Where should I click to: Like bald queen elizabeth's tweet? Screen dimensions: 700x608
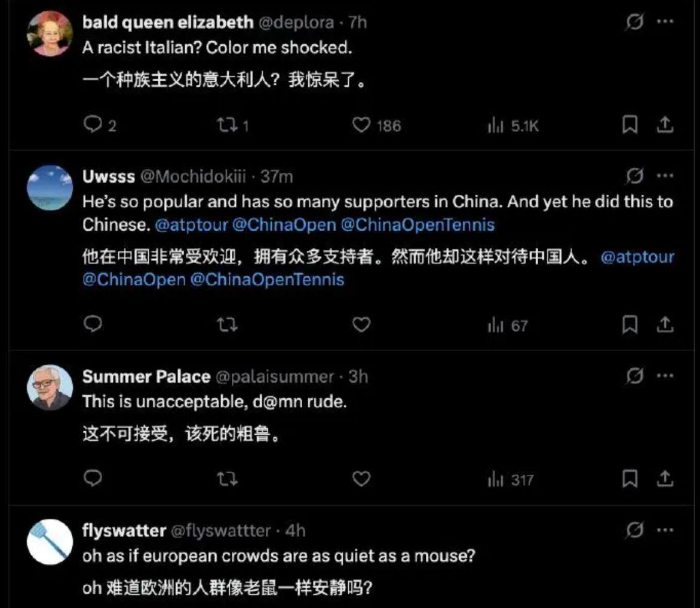point(361,125)
